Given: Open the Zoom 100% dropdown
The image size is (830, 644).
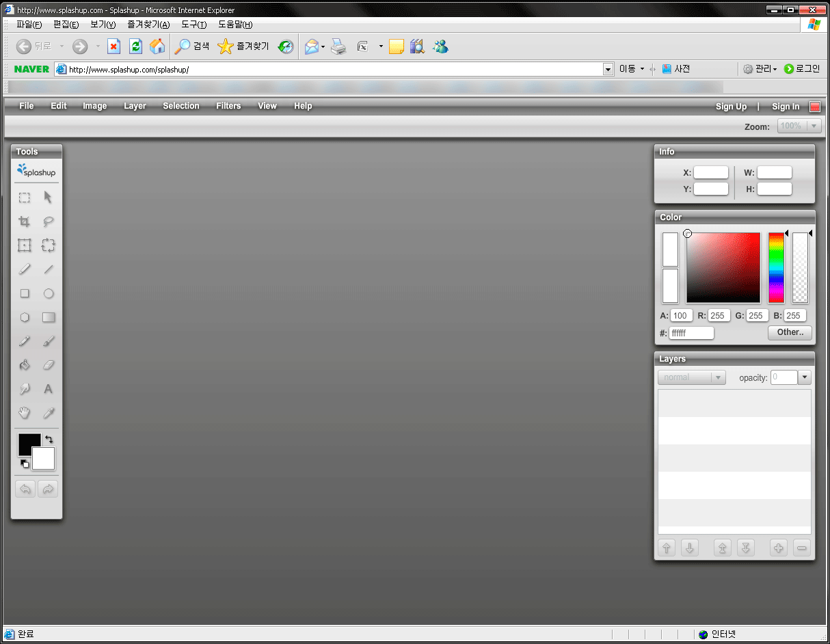Looking at the screenshot, I should tap(799, 126).
